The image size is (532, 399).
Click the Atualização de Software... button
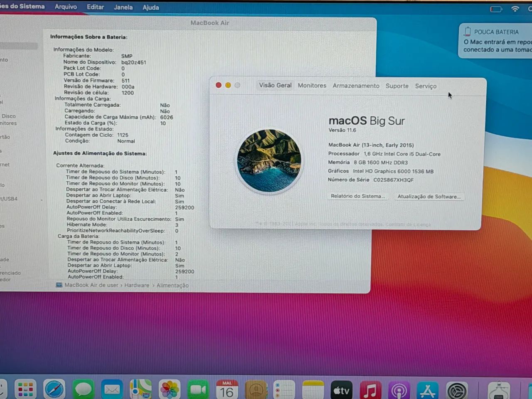(429, 197)
